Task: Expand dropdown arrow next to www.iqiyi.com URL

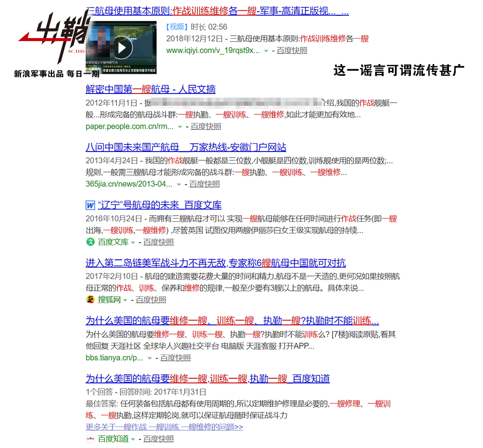Action: (266, 51)
